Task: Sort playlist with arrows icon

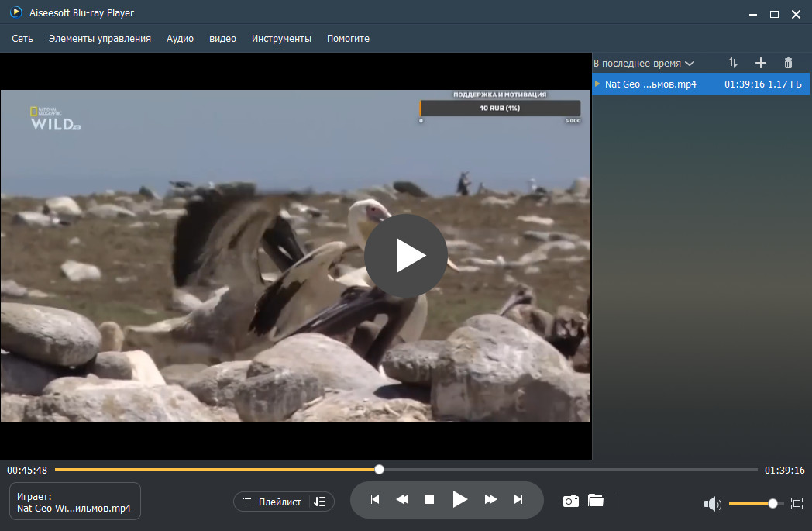Action: [733, 63]
